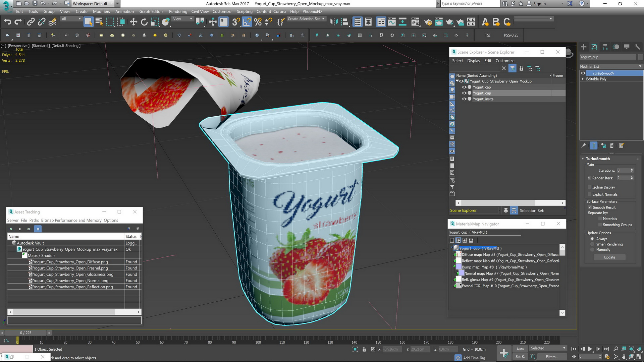Expand Editable Poly in modifier stack
Viewport: 644px width, 362px height.
point(583,79)
